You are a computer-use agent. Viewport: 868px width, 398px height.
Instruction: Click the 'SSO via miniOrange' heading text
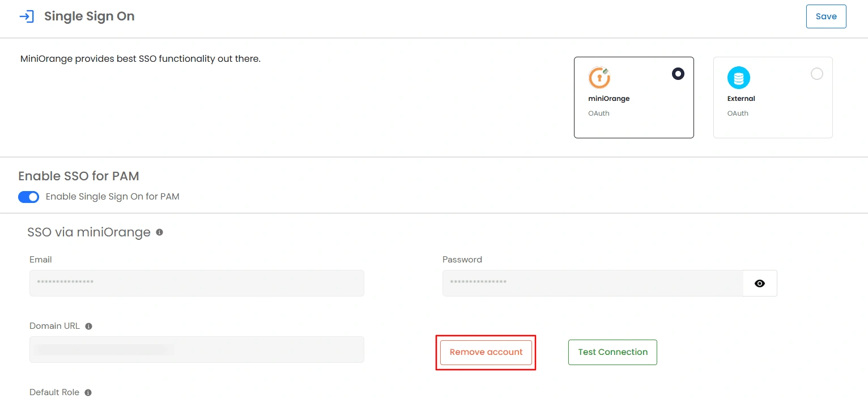(89, 232)
